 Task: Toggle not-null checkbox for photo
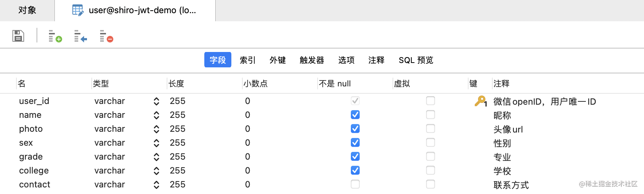pos(355,128)
